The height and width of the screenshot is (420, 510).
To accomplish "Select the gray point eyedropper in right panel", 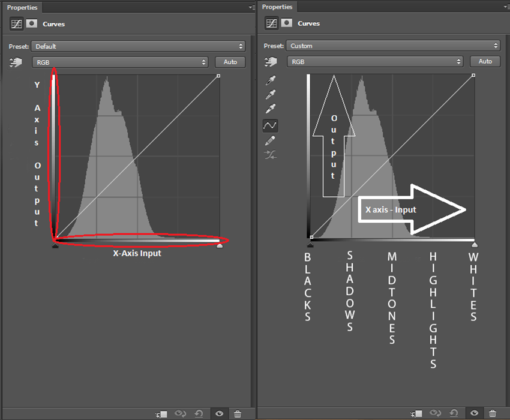I will 271,95.
